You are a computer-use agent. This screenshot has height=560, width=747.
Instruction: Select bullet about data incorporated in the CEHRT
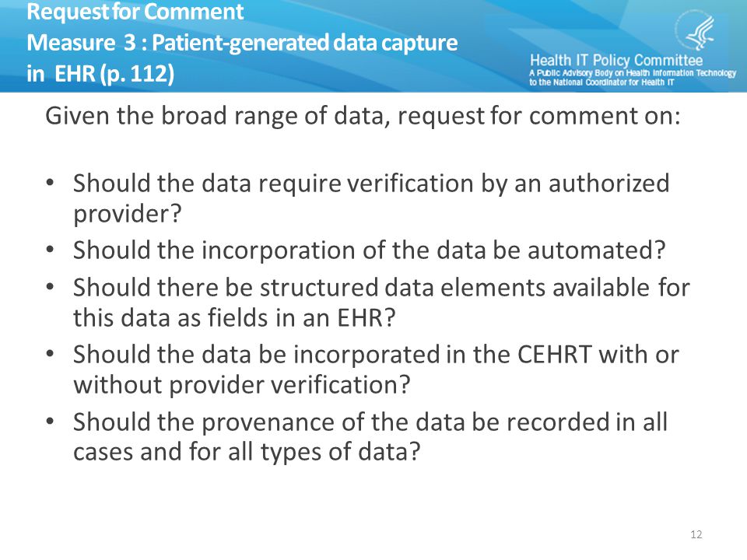(x=376, y=369)
